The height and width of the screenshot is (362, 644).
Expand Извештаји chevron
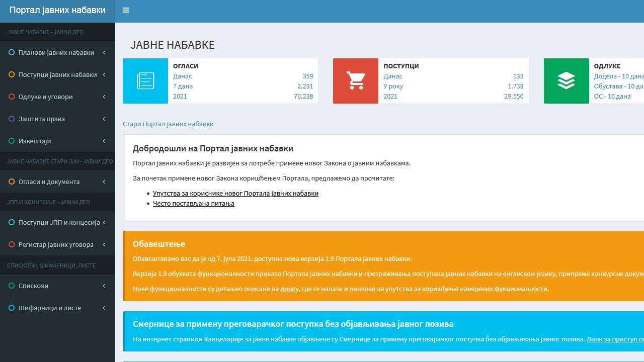pos(104,141)
